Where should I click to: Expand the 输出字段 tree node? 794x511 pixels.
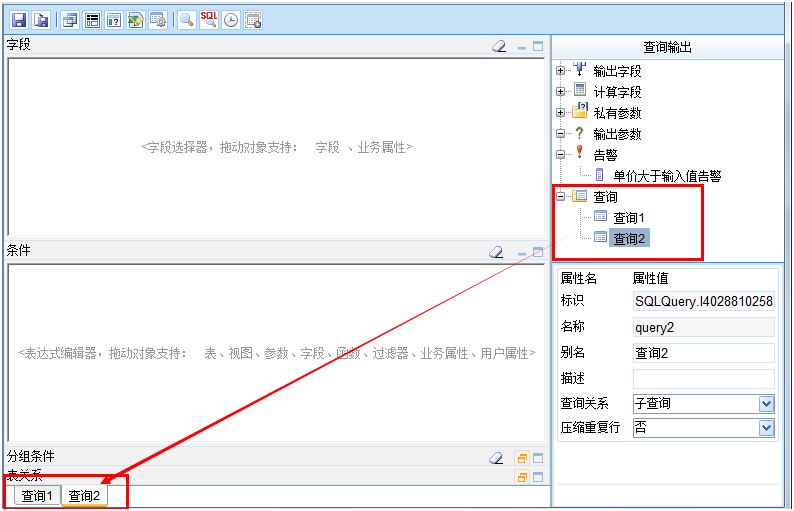pyautogui.click(x=560, y=71)
